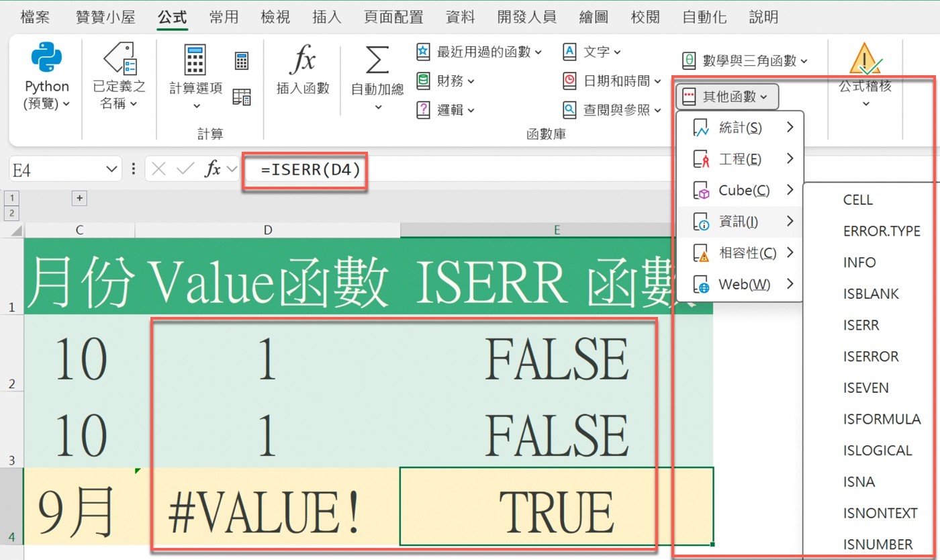Open 邏輯 logical functions dropdown
Viewport: 940px width, 560px height.
pos(446,110)
